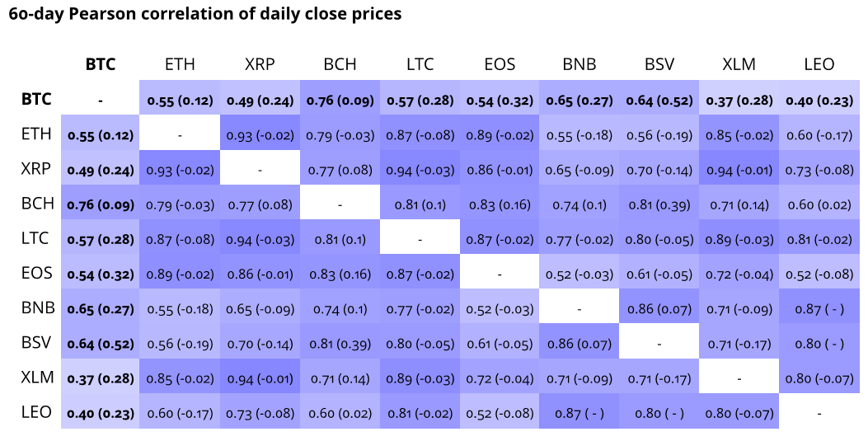Viewport: 868px width, 441px height.
Task: Click the BNB row label
Action: click(x=37, y=308)
